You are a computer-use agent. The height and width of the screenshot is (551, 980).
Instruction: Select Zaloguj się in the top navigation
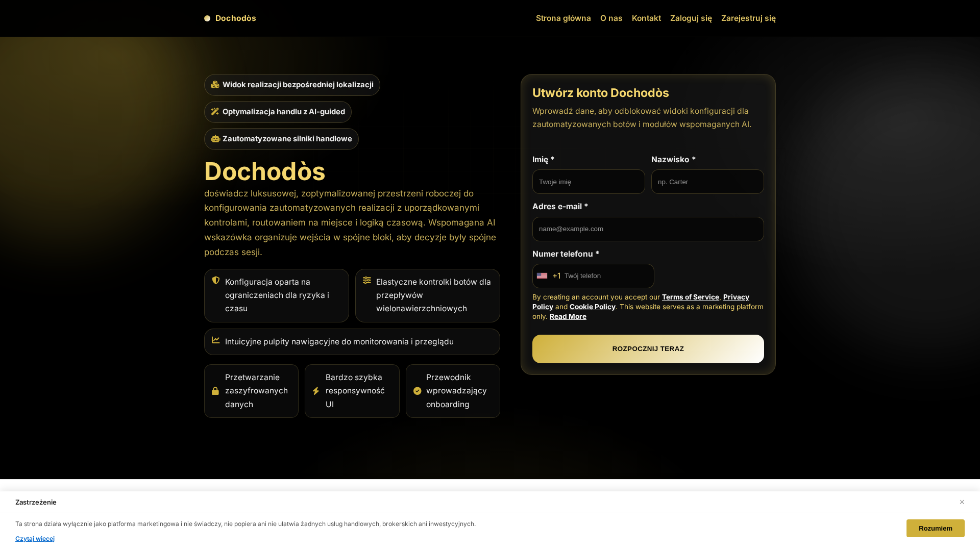pos(691,18)
